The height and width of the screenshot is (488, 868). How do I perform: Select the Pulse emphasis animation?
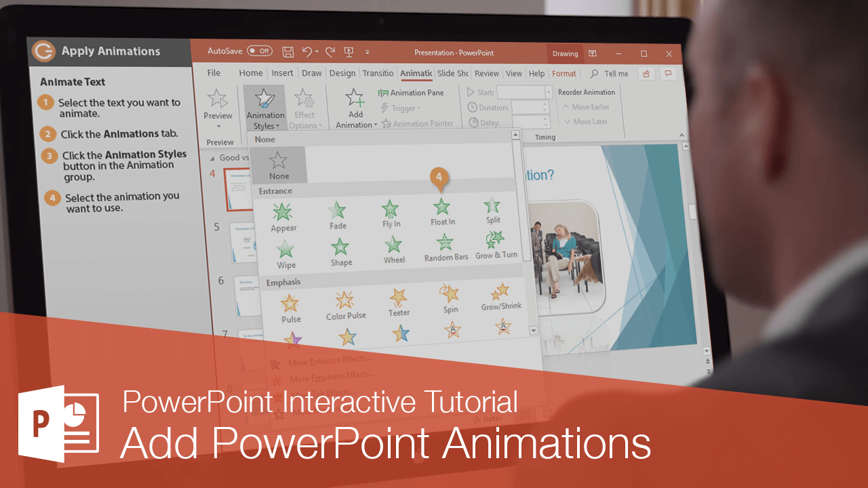point(290,304)
